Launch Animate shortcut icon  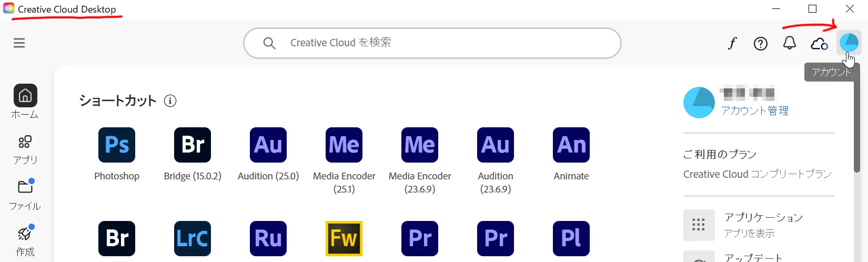571,145
